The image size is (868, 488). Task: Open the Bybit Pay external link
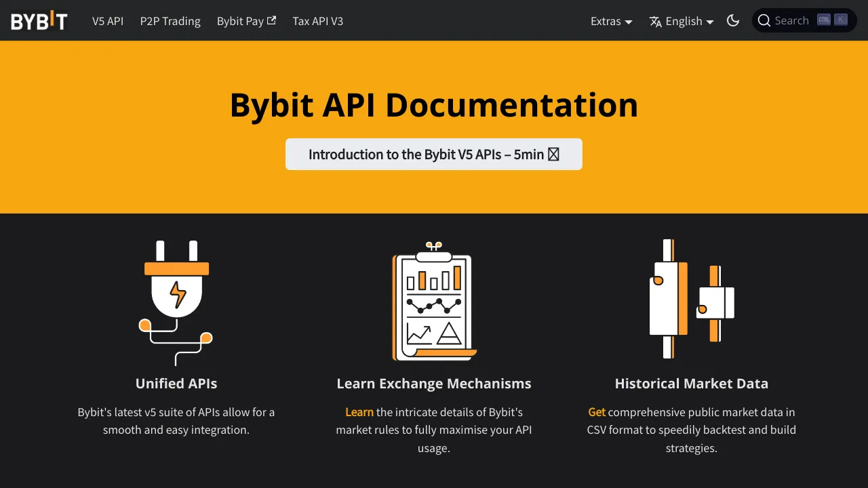click(246, 21)
